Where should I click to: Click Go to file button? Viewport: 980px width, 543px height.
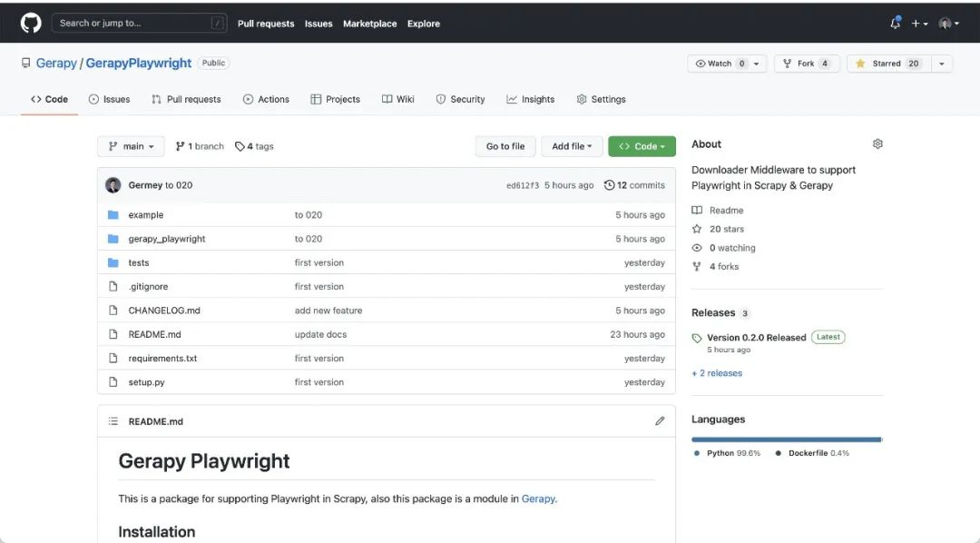click(505, 146)
